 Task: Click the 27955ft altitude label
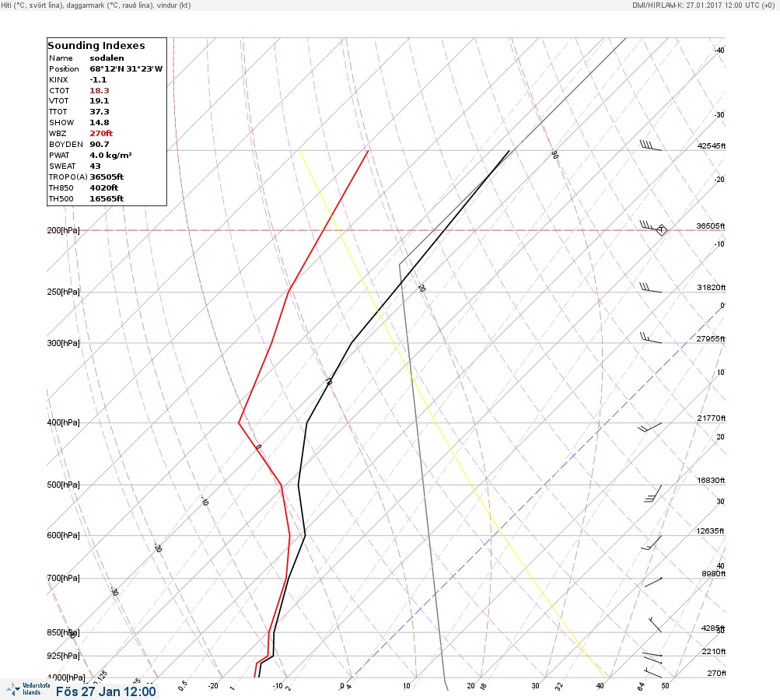tap(711, 339)
